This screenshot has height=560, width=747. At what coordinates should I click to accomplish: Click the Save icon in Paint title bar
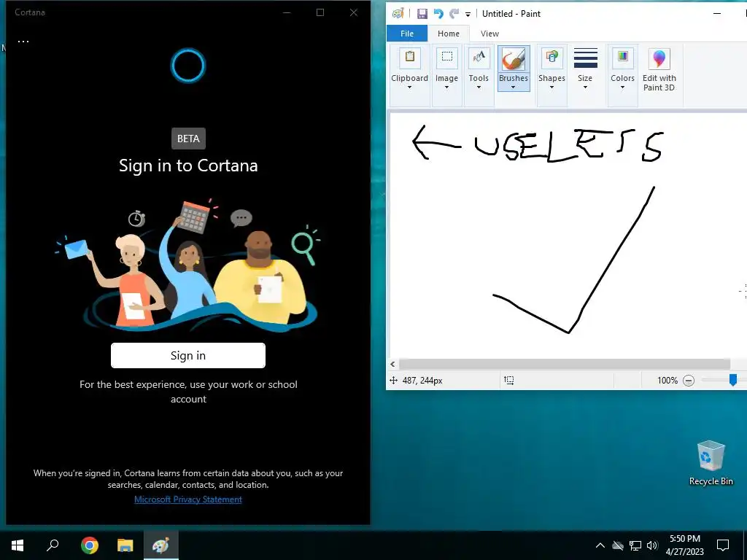tap(422, 14)
